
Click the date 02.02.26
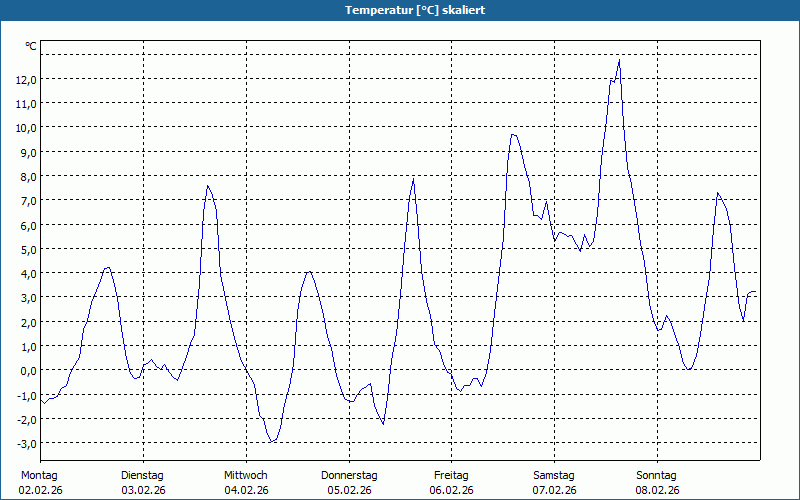[40, 491]
